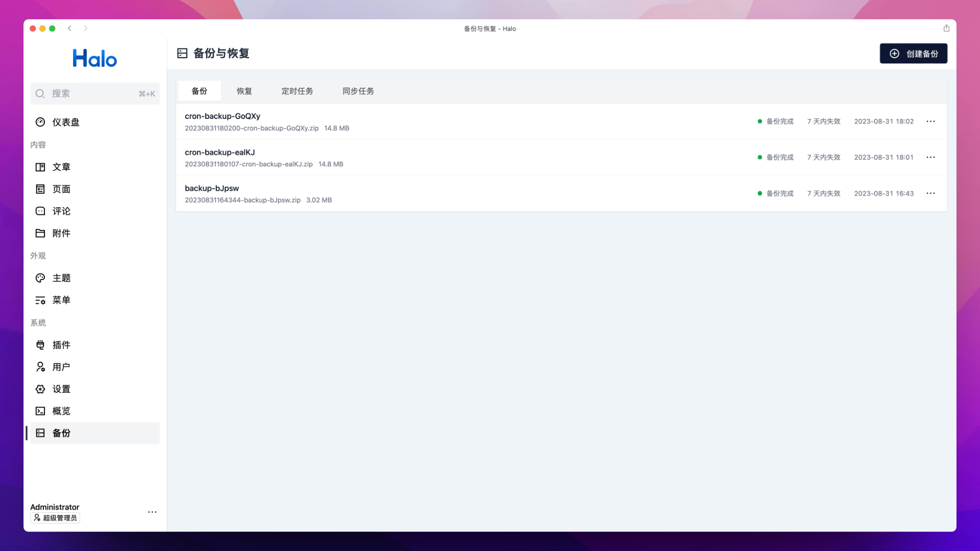980x551 pixels.
Task: Open the Menus (菜单) list-settings icon
Action: pyautogui.click(x=40, y=300)
